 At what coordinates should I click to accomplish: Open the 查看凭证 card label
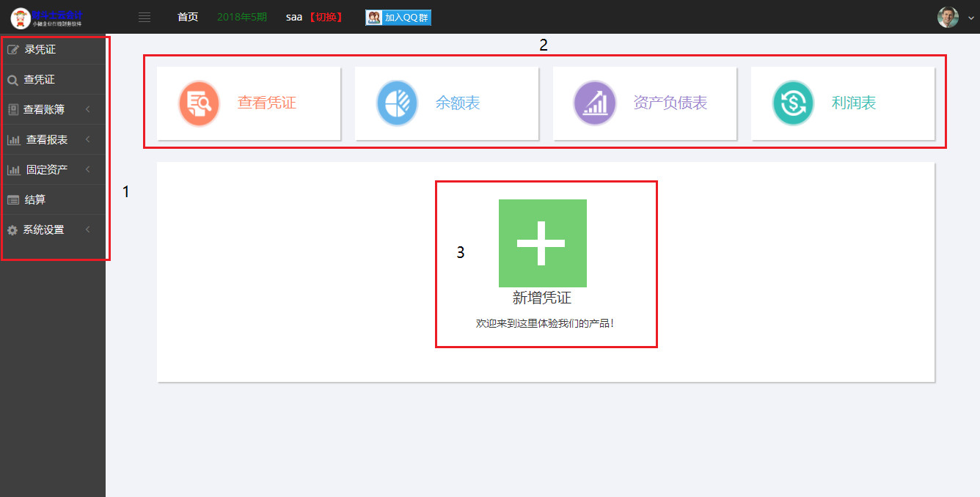(267, 103)
